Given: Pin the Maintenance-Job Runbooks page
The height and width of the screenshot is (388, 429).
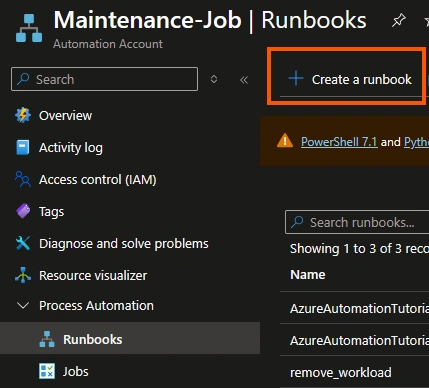Looking at the screenshot, I should [x=398, y=21].
